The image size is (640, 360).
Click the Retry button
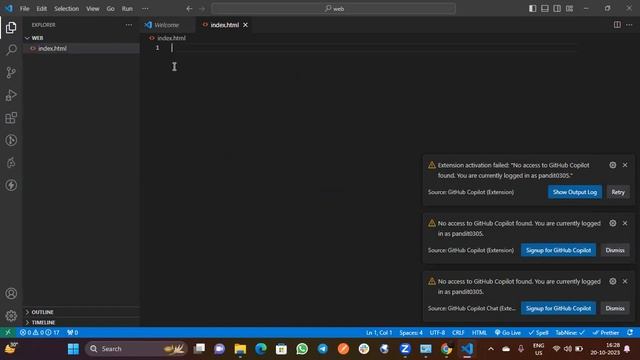tap(618, 192)
